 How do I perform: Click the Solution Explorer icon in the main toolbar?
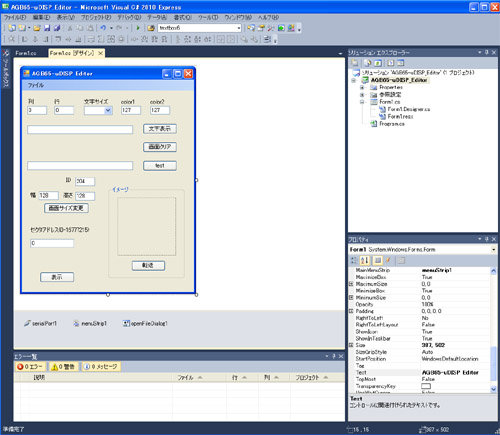251,28
